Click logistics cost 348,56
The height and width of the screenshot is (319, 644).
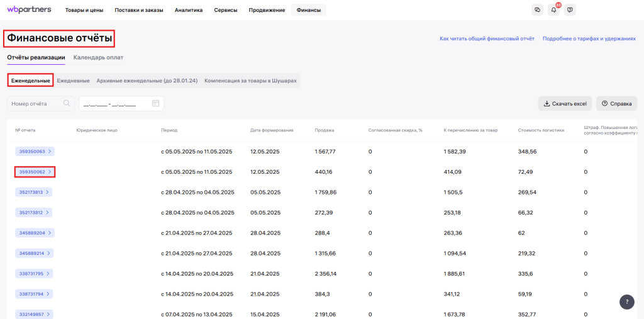click(528, 152)
